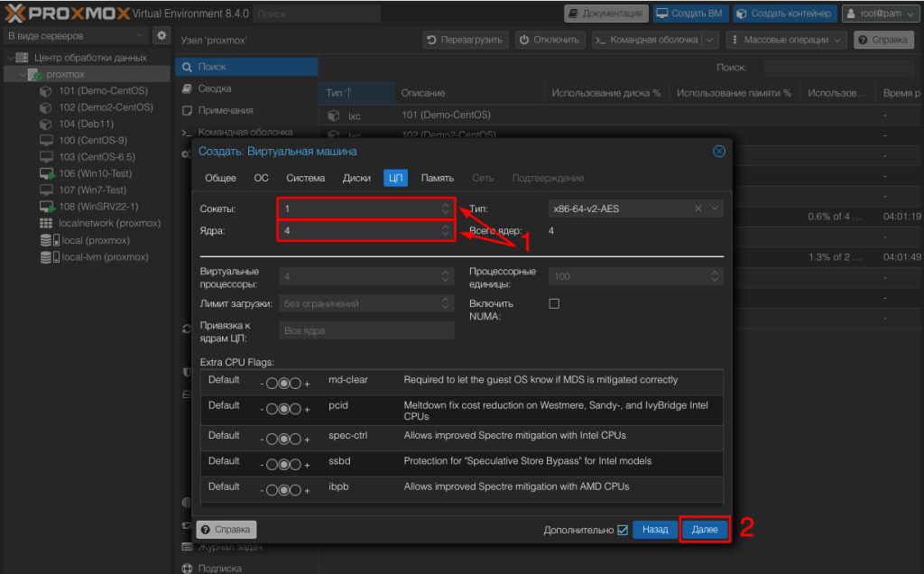Viewport: 924px width, 574px height.
Task: Switch to the Память tab
Action: coord(437,178)
